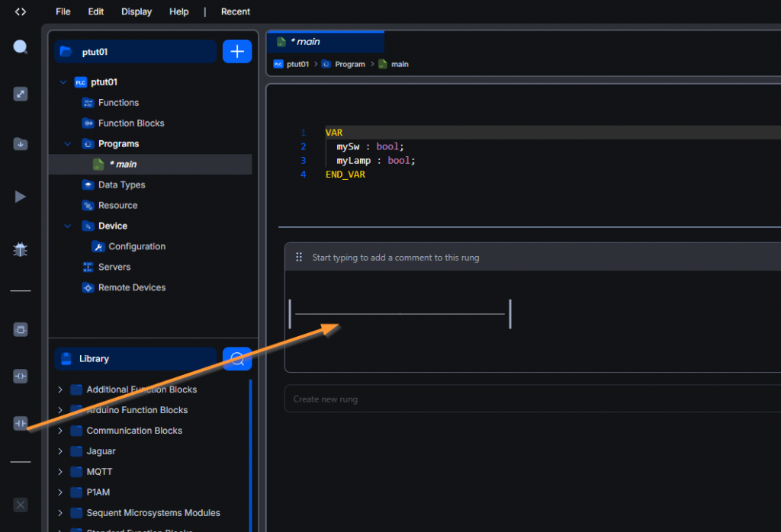
Task: Open Configuration under Device
Action: [x=137, y=247]
